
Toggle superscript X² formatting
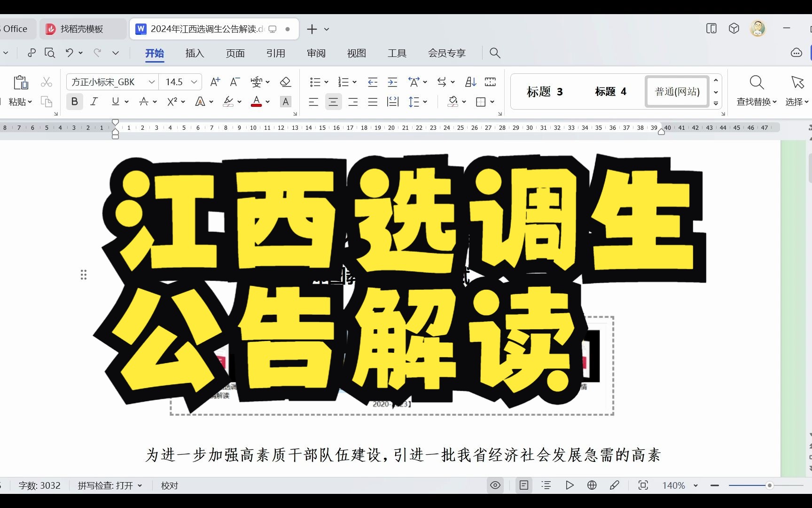[x=172, y=102]
